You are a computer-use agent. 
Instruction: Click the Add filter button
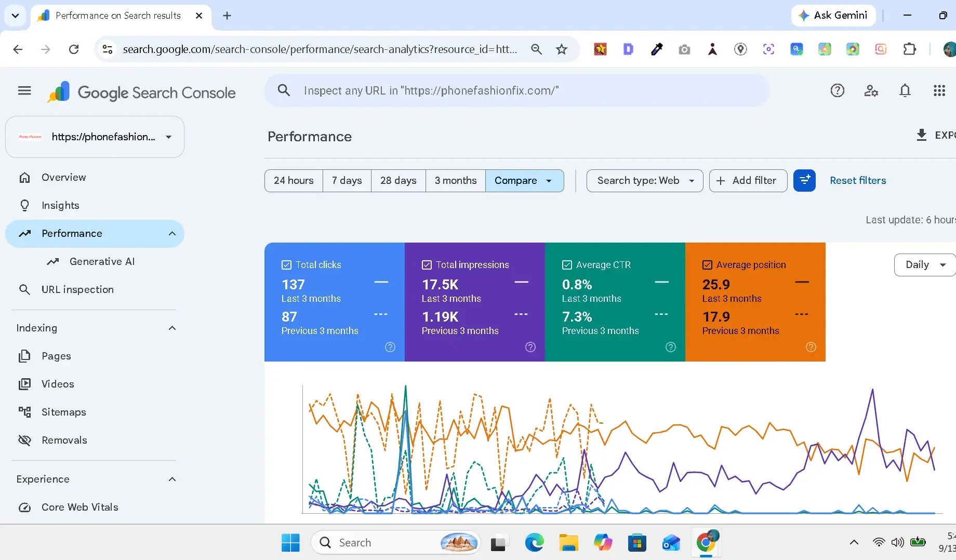(x=748, y=181)
